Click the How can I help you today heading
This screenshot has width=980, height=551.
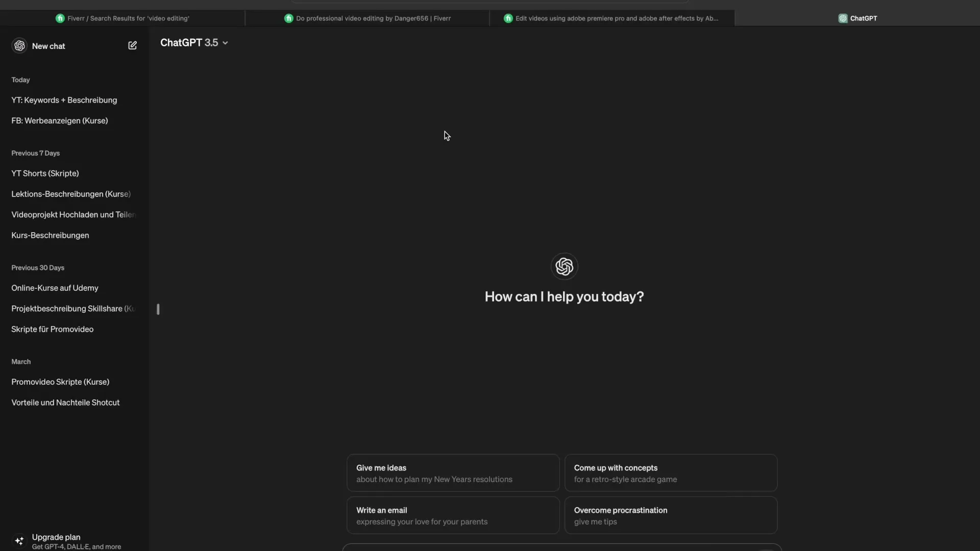[x=564, y=297]
